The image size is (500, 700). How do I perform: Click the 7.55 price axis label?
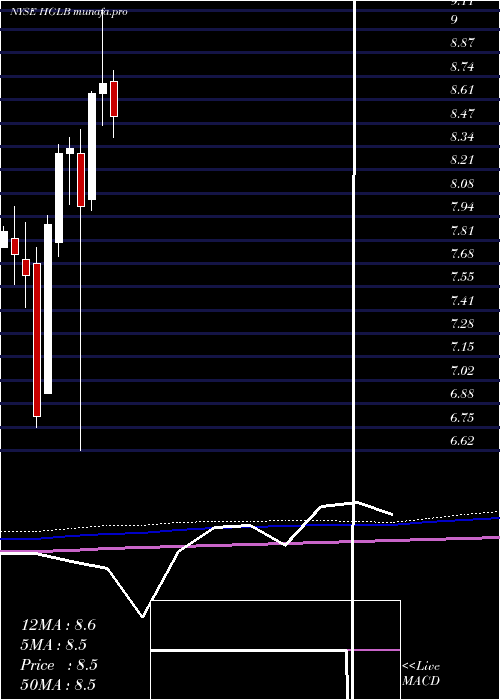462,277
